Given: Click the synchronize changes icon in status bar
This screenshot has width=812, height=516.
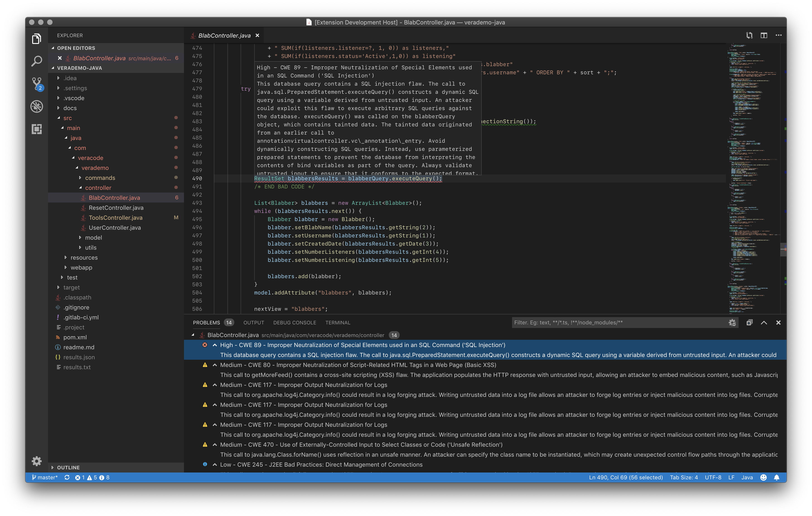Looking at the screenshot, I should (x=67, y=477).
